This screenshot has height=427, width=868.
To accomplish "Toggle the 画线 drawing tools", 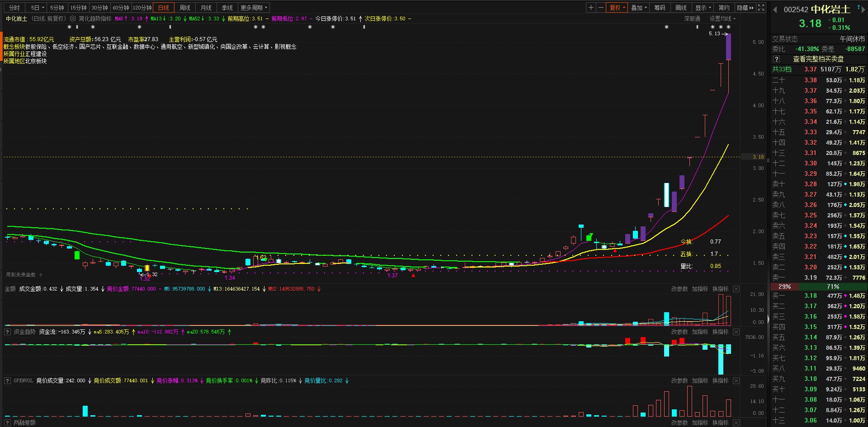I will 681,8.
